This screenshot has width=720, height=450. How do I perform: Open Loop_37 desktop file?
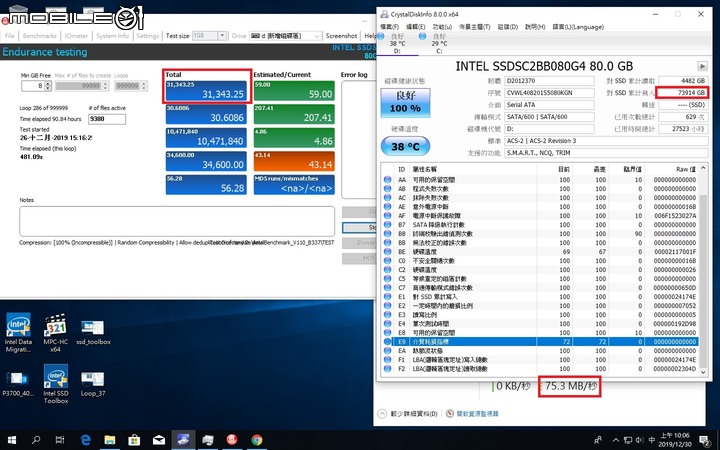93,383
